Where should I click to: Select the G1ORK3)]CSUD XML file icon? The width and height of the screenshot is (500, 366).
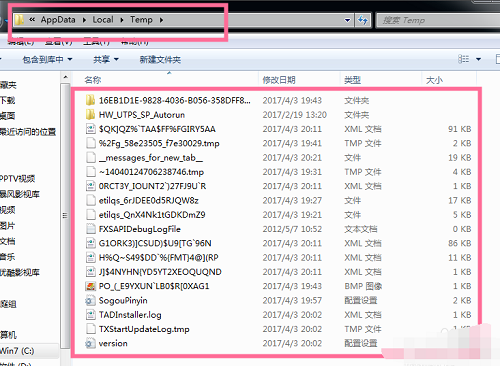[x=90, y=243]
